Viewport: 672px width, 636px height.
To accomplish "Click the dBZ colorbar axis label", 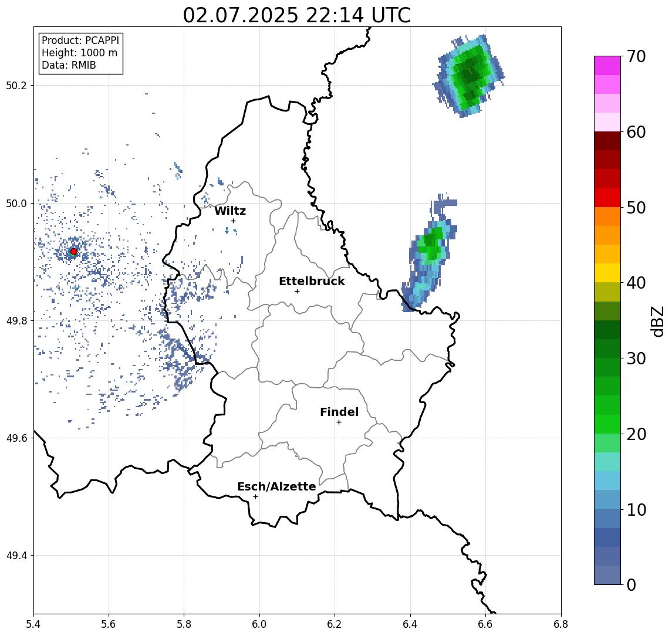I will [x=657, y=321].
